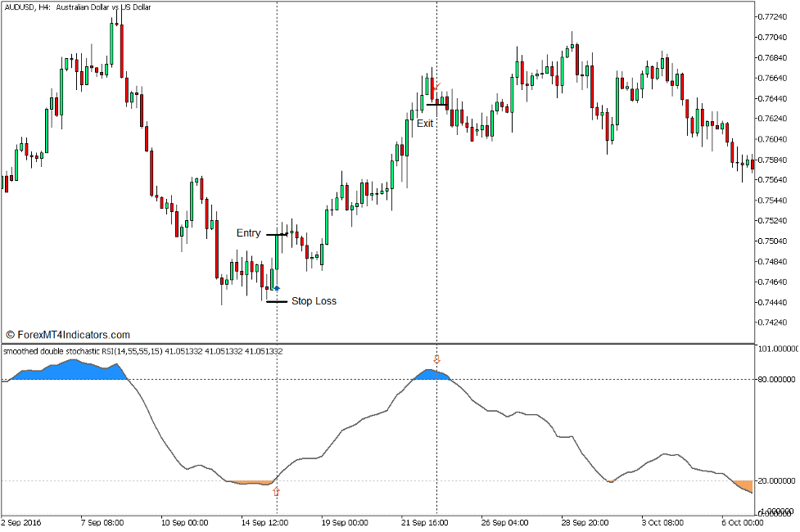Click the Exit label on the chart
This screenshot has height=532, width=800.
pos(426,124)
